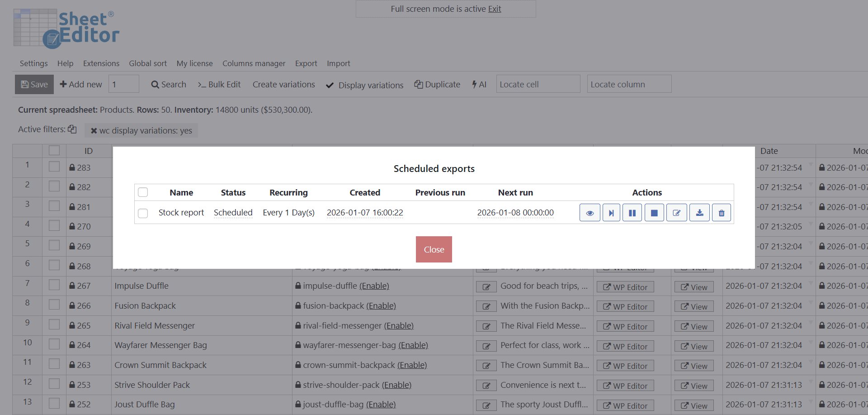Click the eye icon to view Stock report
This screenshot has width=868, height=415.
coord(590,213)
